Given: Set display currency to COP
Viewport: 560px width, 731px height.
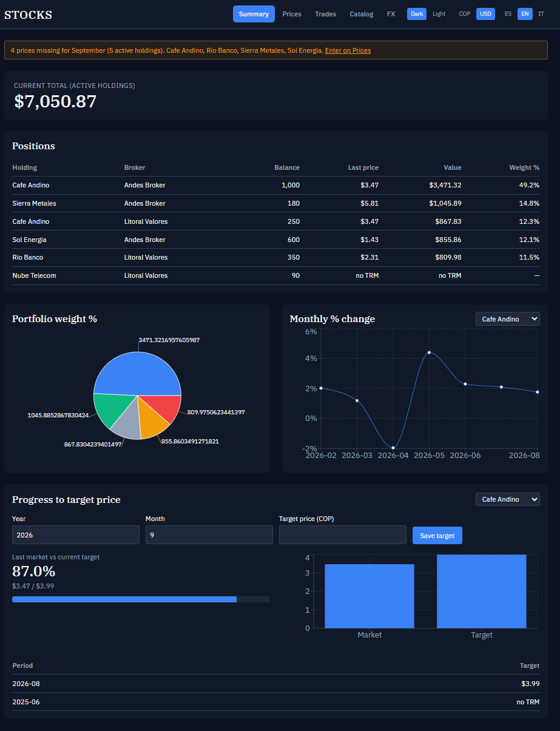Looking at the screenshot, I should pyautogui.click(x=465, y=14).
